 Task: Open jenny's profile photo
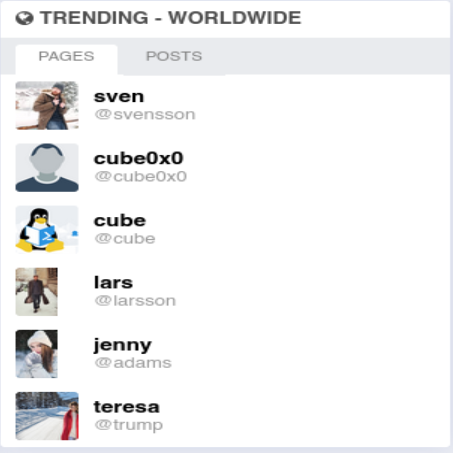click(x=37, y=354)
